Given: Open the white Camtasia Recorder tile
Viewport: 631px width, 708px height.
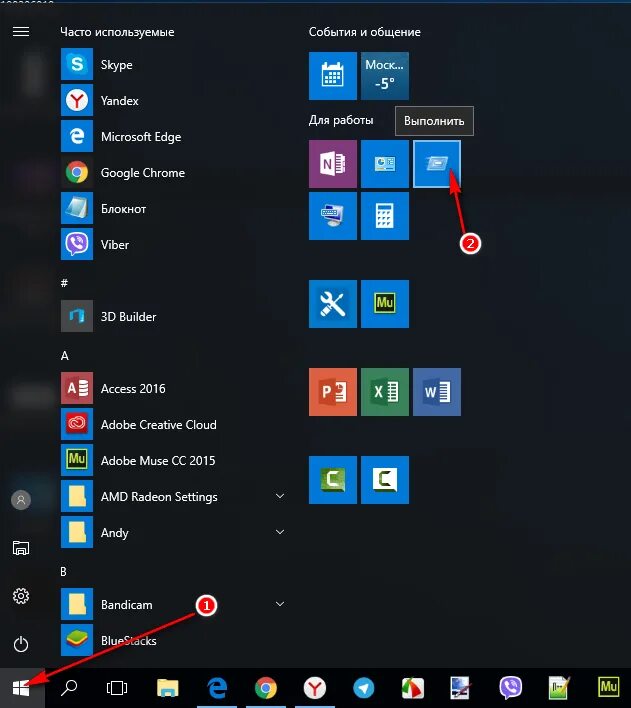Looking at the screenshot, I should (x=385, y=480).
